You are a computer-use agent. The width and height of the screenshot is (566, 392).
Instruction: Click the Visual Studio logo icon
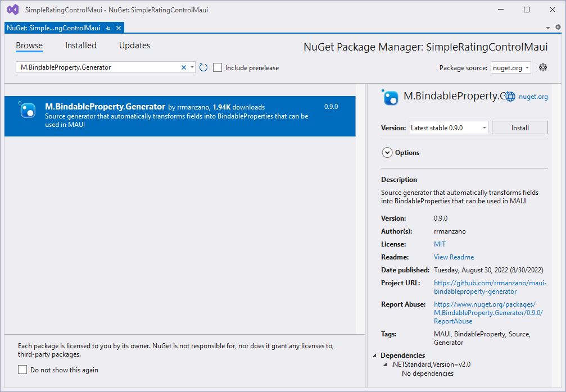tap(12, 10)
